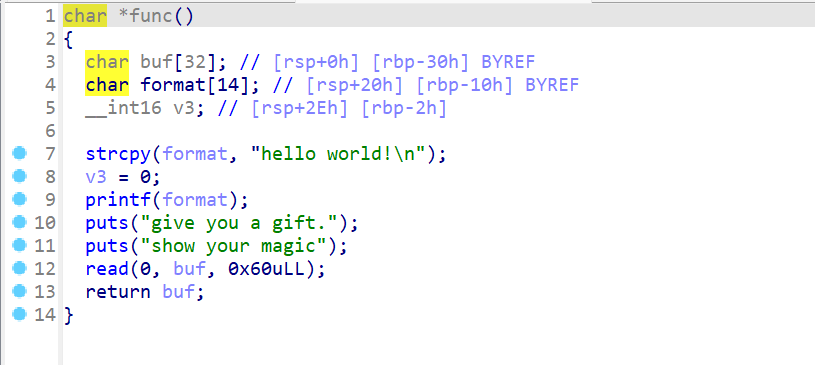Click buf in the return statement
This screenshot has height=365, width=815.
(x=178, y=292)
